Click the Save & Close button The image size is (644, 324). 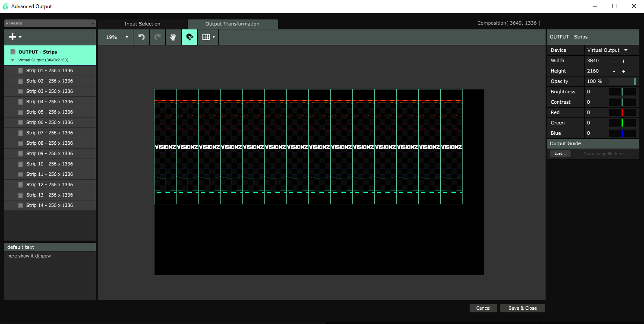tap(522, 308)
